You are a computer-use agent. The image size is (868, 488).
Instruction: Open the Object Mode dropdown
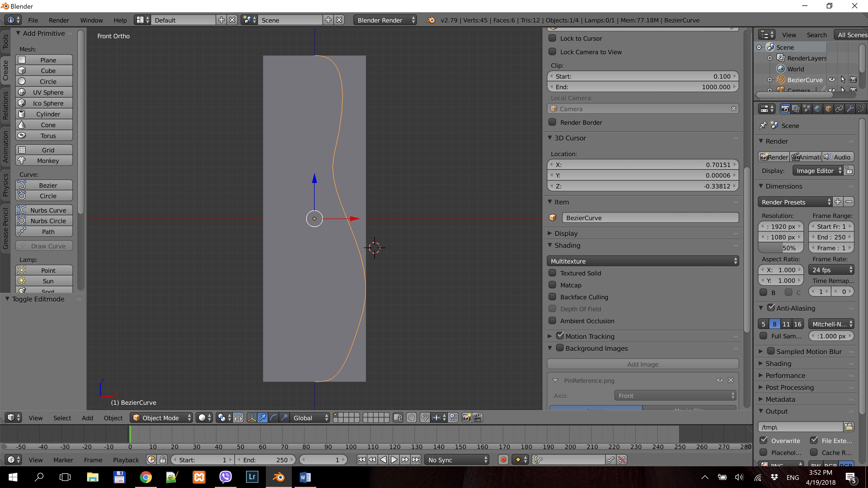[161, 418]
